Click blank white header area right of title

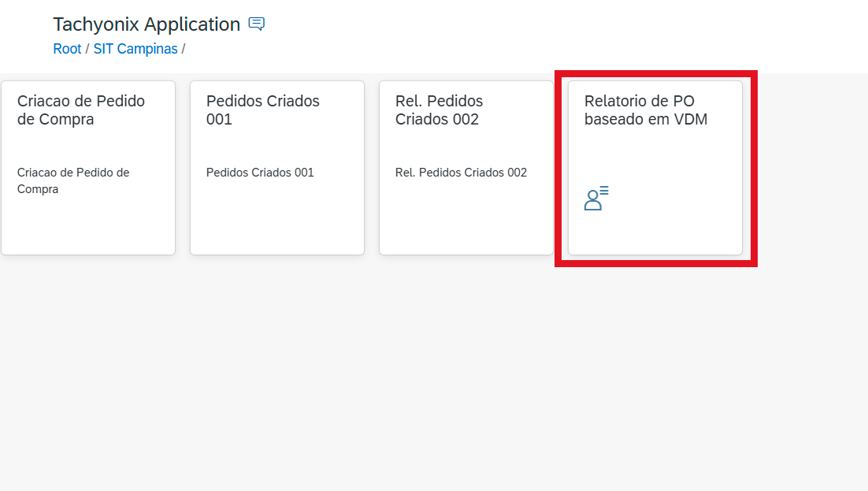(x=554, y=33)
